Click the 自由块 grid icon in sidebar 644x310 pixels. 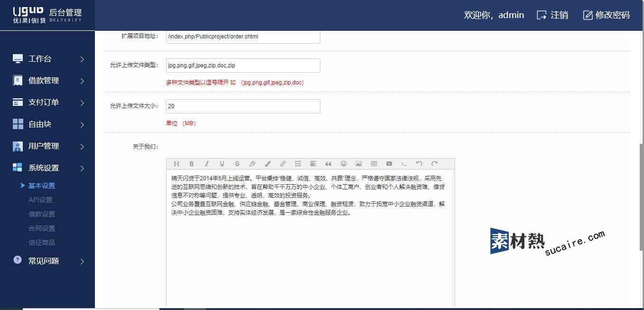click(18, 124)
